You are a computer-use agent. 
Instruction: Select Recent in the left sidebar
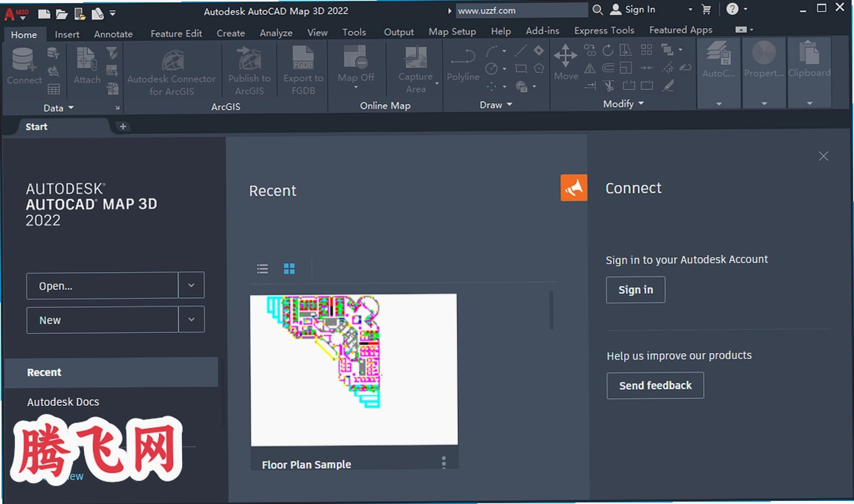[x=111, y=372]
